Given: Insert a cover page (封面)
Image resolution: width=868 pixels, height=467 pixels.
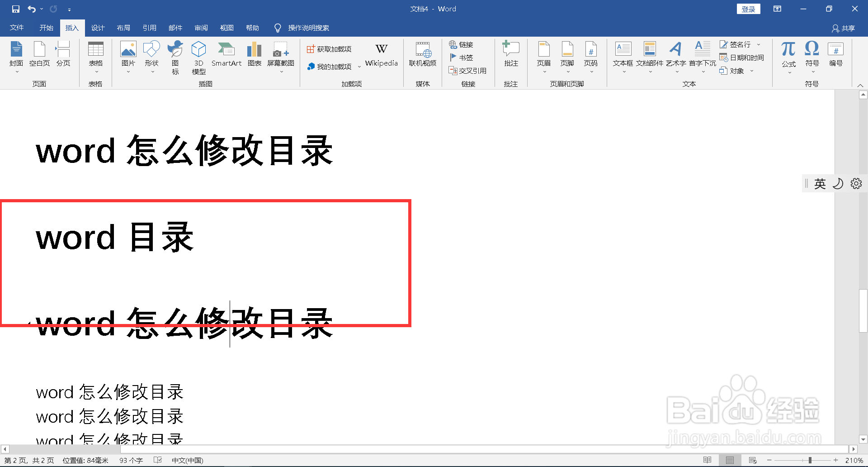Looking at the screenshot, I should click(x=16, y=57).
